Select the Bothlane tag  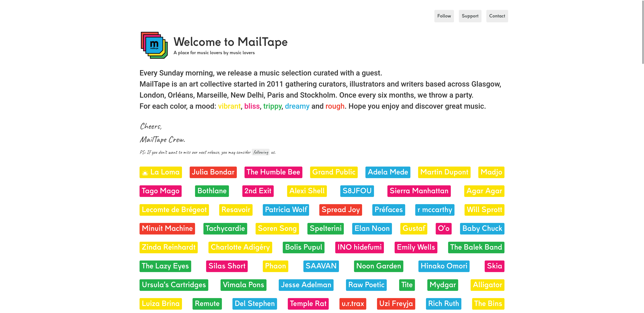point(212,191)
